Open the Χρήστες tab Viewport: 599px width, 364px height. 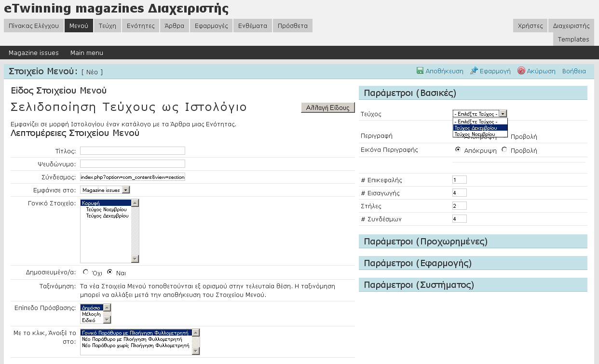[530, 26]
